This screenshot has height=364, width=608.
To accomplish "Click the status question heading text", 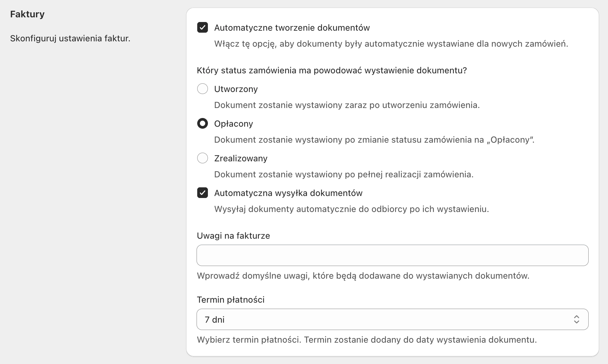I will (x=332, y=70).
